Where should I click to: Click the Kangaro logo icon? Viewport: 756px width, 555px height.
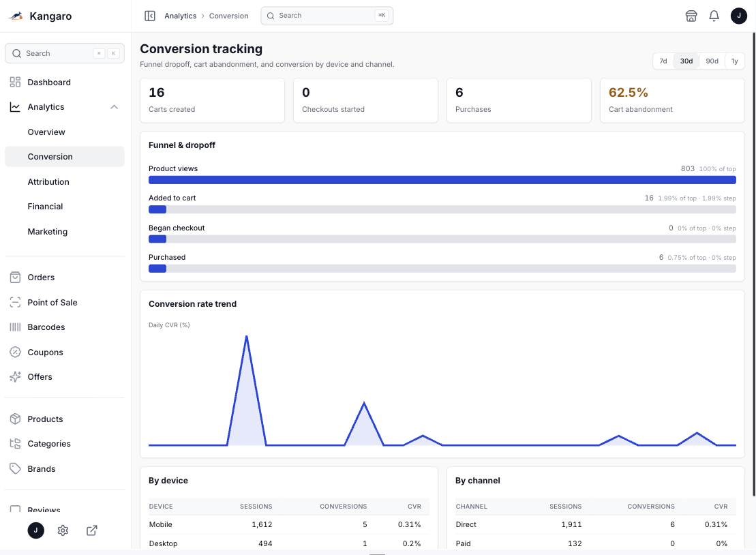[x=16, y=16]
